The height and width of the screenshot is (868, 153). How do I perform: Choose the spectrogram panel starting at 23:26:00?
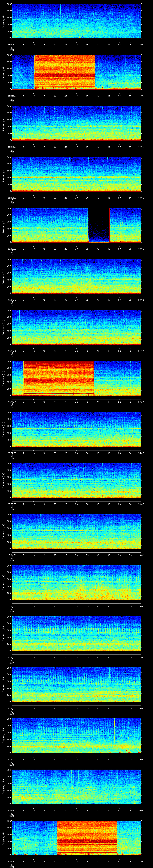pos(77,634)
